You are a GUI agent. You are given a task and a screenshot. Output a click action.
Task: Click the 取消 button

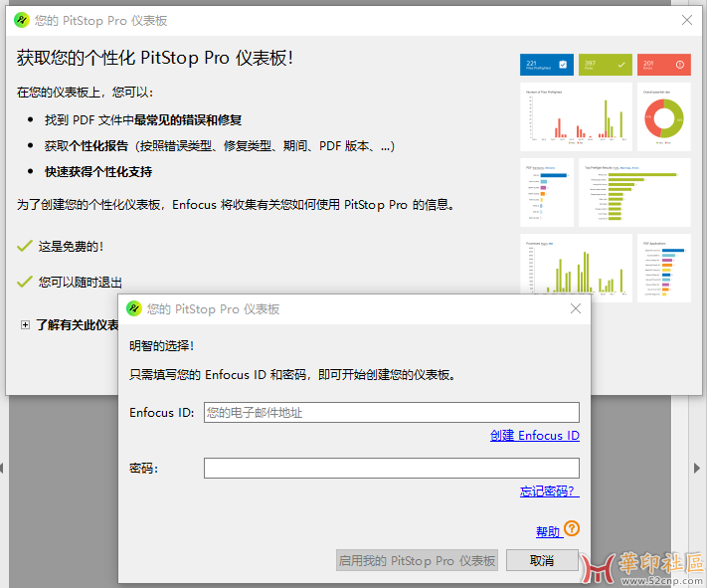tap(542, 560)
